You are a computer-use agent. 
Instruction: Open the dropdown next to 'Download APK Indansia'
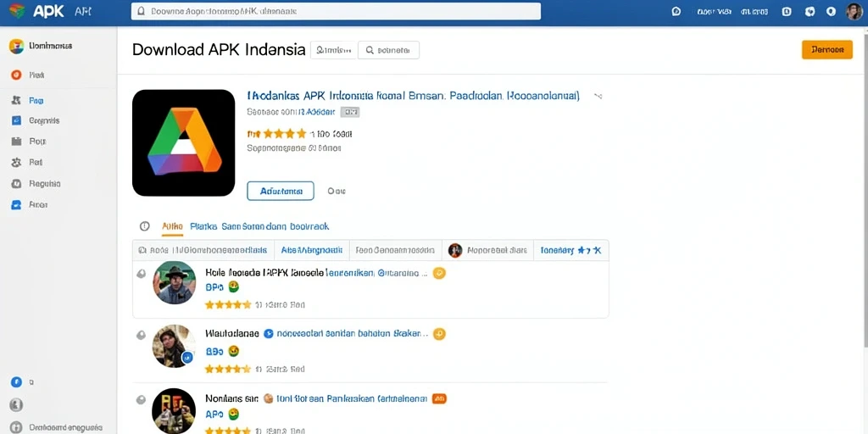pos(332,50)
